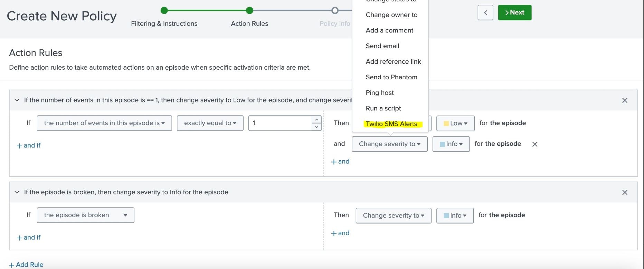Viewport: 644px width, 269px height.
Task: Go to Next step
Action: (514, 13)
